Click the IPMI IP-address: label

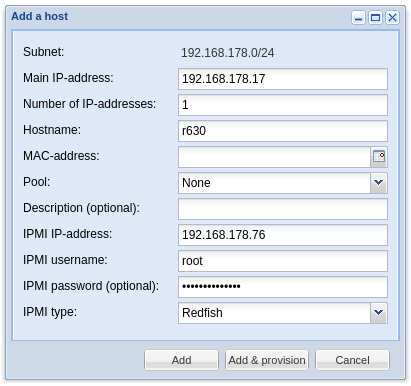(67, 234)
